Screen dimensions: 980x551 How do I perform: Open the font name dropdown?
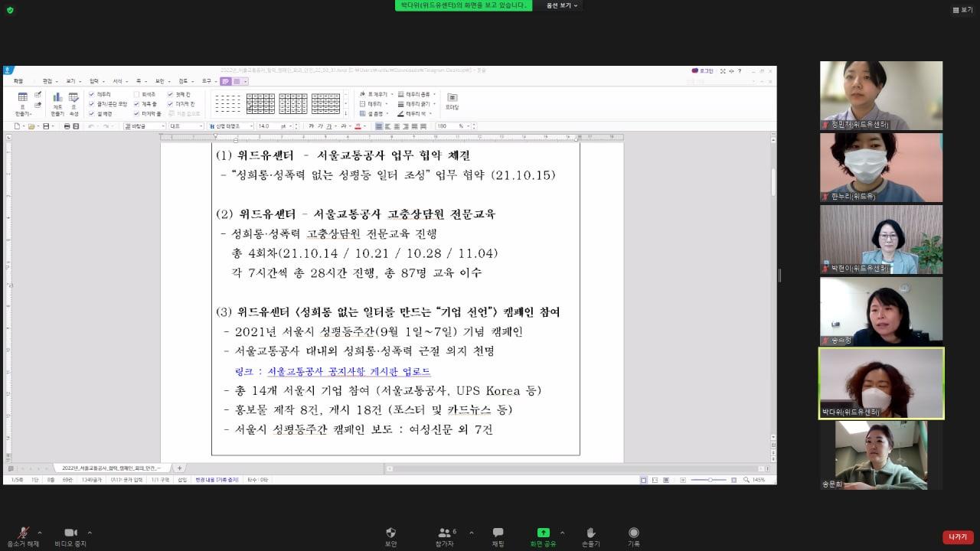click(x=250, y=124)
